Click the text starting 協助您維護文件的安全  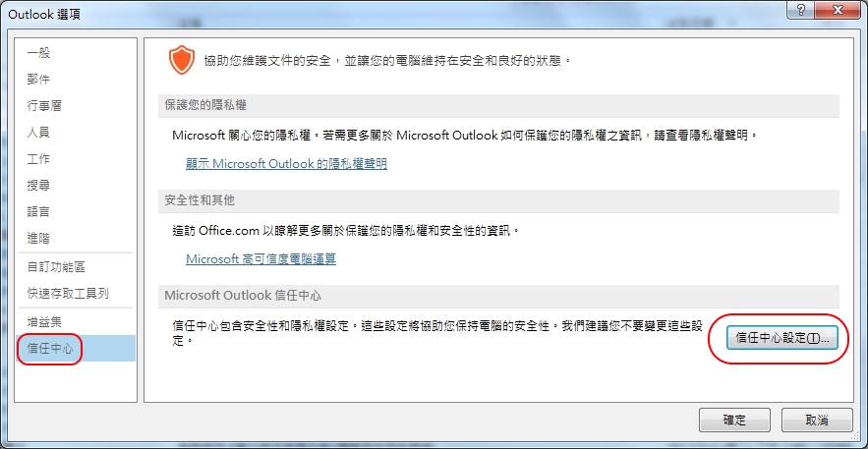point(387,60)
